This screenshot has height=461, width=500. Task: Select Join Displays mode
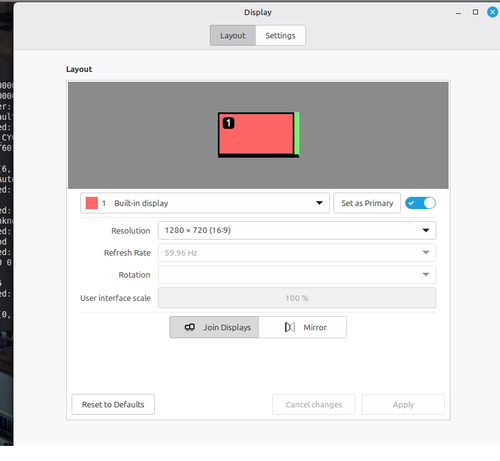pyautogui.click(x=214, y=327)
